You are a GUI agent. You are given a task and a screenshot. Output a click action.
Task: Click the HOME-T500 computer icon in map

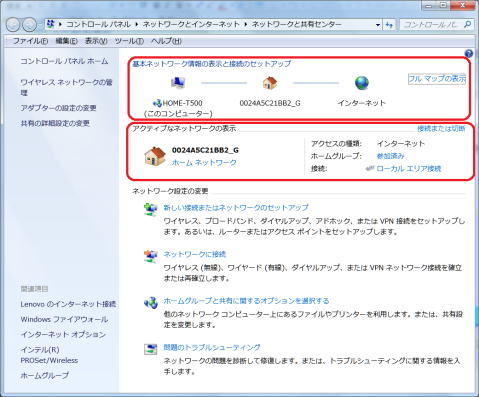178,82
